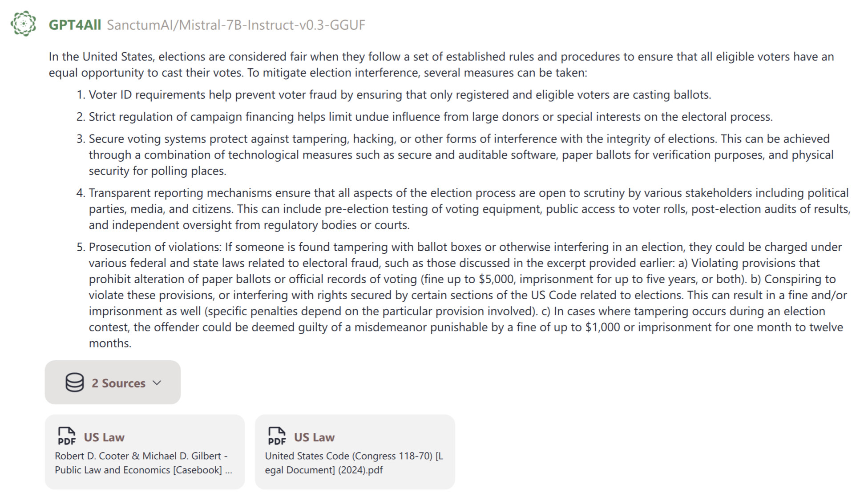868x497 pixels.
Task: Click the Voter ID requirements list item
Action: click(x=400, y=95)
